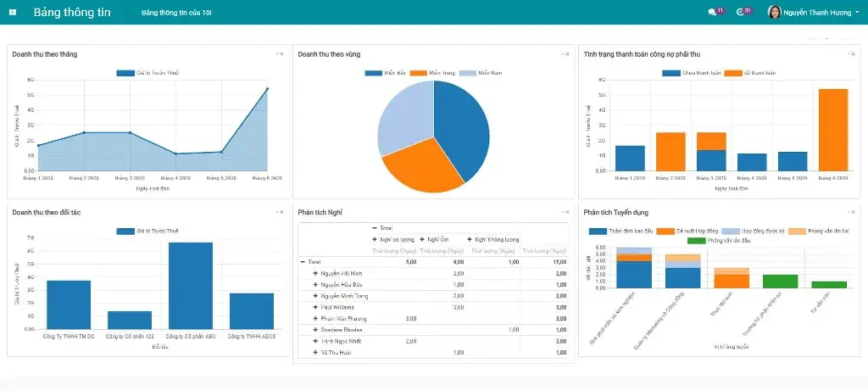Open the messages conversation icon

(712, 13)
